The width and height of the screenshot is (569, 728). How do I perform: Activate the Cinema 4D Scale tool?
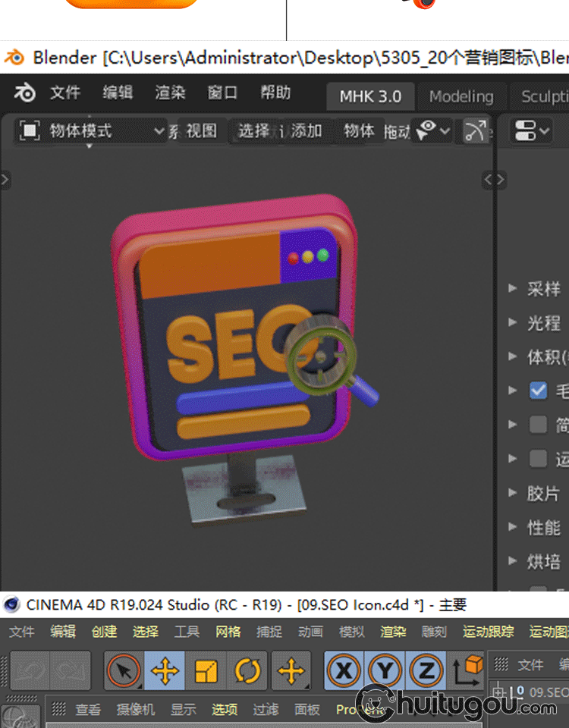pos(206,670)
